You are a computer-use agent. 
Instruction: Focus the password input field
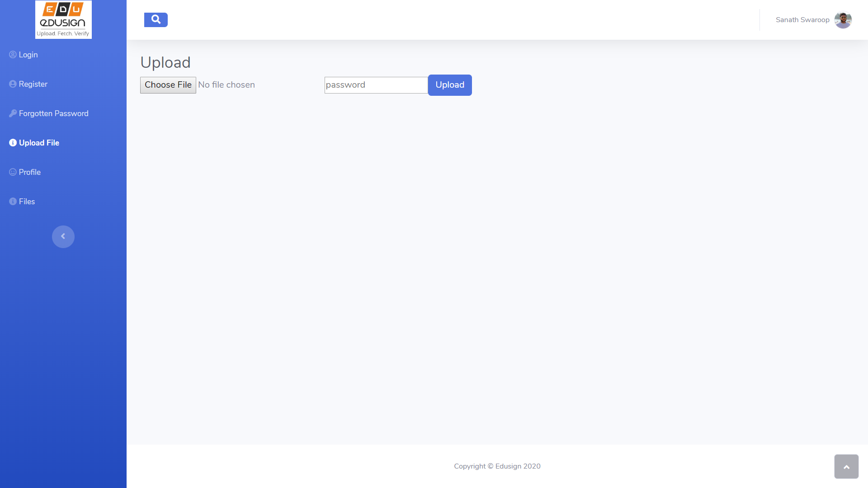(x=376, y=85)
